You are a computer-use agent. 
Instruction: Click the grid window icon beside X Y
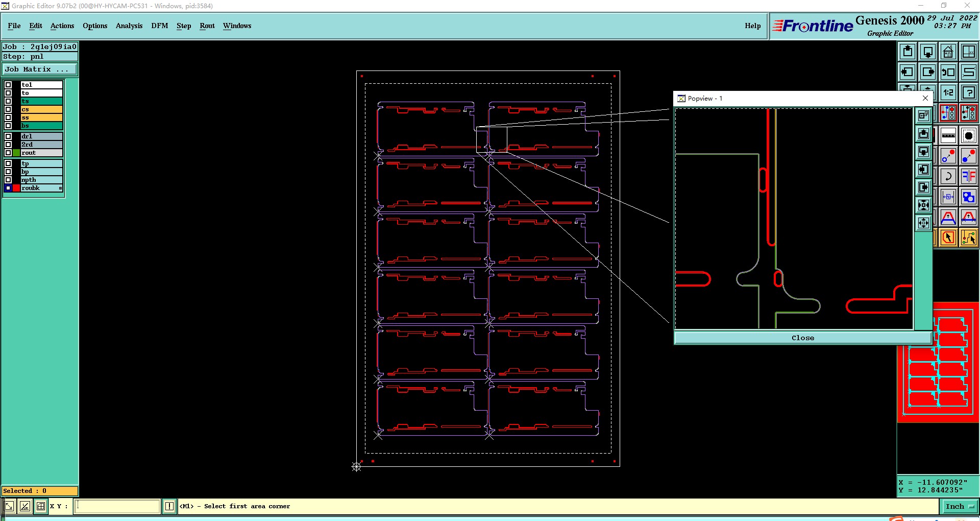pos(41,506)
